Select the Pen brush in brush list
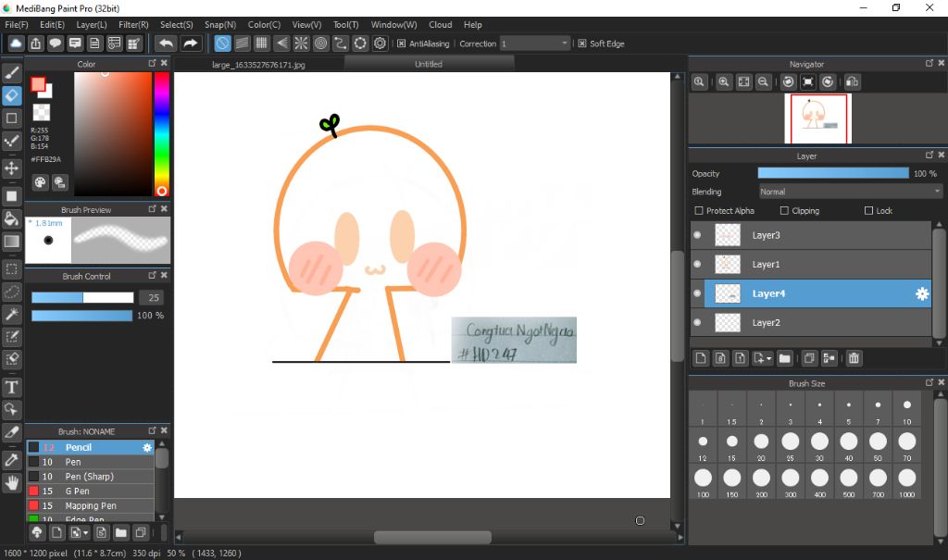Viewport: 948px width, 560px height. tap(91, 462)
